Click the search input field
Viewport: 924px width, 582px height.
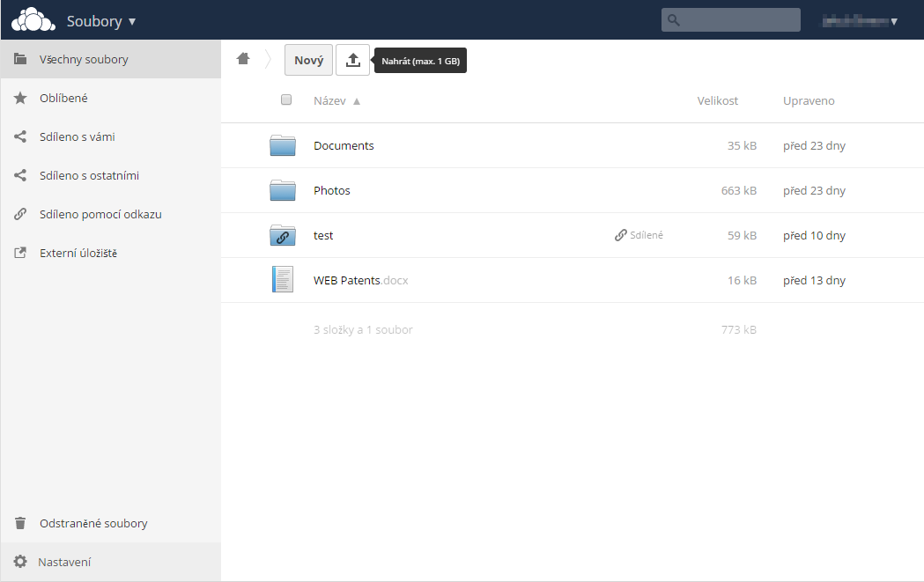point(731,20)
